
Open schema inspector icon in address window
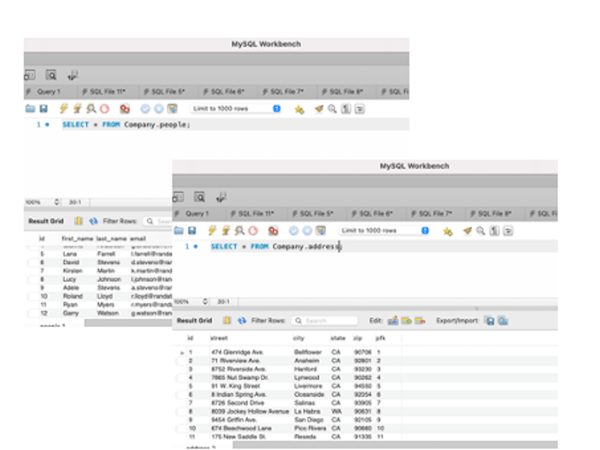click(x=178, y=197)
